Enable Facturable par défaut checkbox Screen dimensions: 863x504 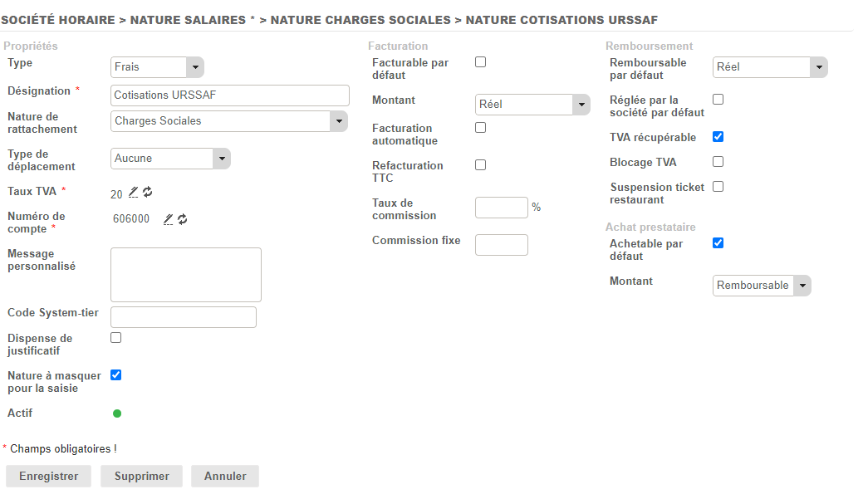pos(480,62)
